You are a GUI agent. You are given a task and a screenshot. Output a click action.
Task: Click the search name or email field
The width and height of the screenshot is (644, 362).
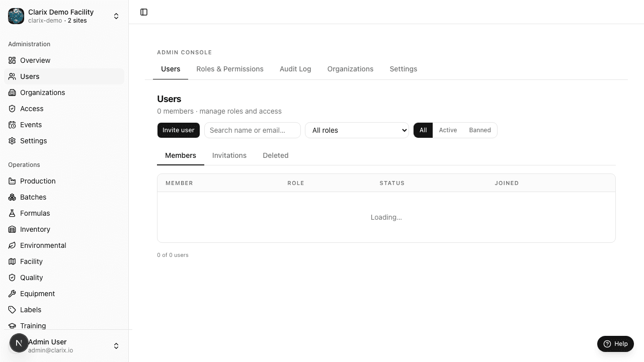point(253,130)
